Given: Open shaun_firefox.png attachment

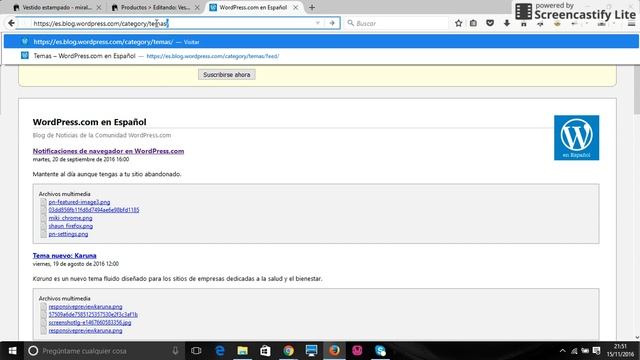Looking at the screenshot, I should coord(71,226).
